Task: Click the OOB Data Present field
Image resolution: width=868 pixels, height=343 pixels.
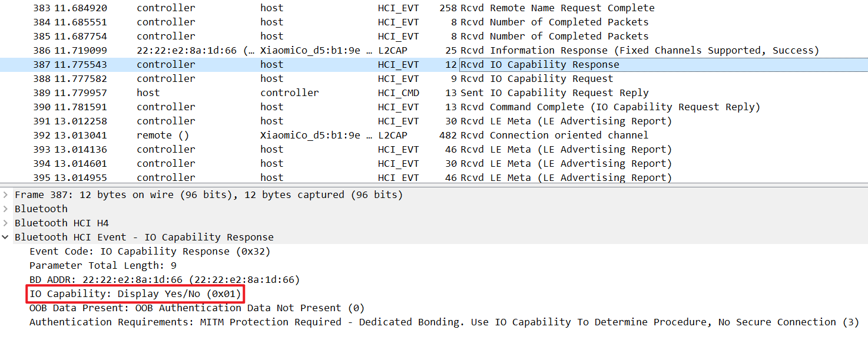Action: point(197,308)
